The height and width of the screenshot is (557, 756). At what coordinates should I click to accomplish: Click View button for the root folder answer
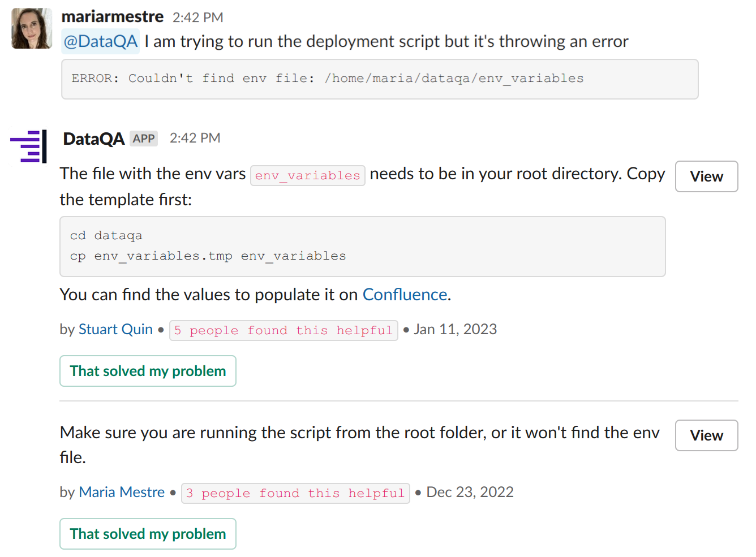[x=706, y=435]
